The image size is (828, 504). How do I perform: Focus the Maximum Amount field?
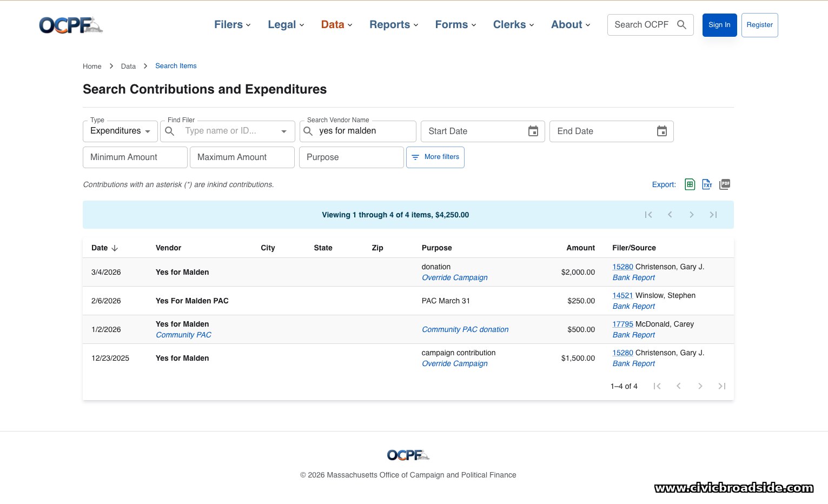pyautogui.click(x=242, y=157)
